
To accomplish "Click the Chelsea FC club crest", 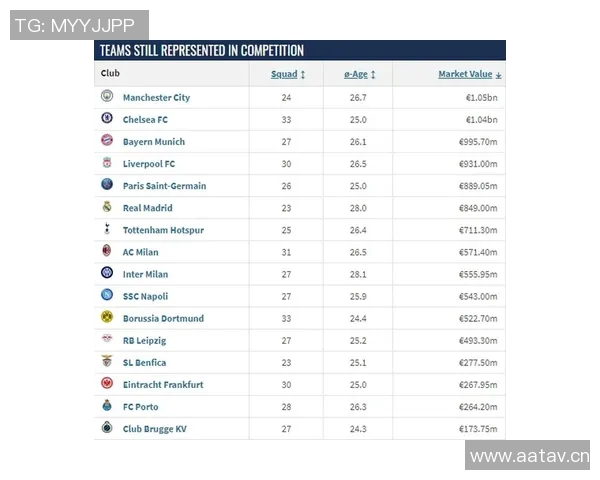I will click(107, 119).
